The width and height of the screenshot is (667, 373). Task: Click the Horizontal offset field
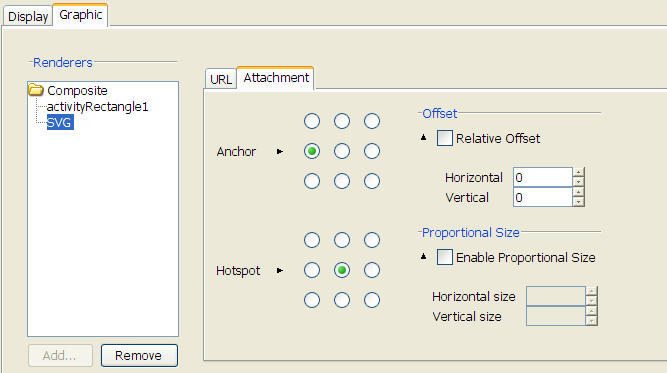tap(543, 177)
